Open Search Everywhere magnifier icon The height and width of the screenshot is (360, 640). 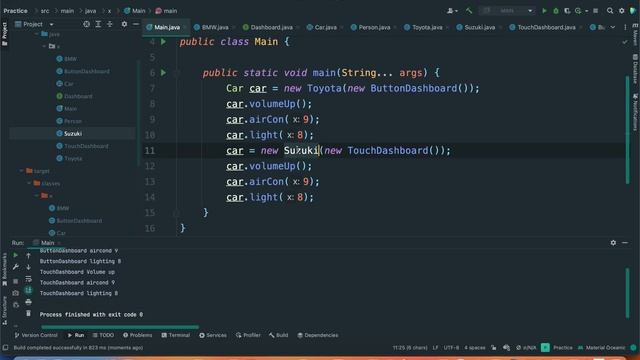(610, 11)
